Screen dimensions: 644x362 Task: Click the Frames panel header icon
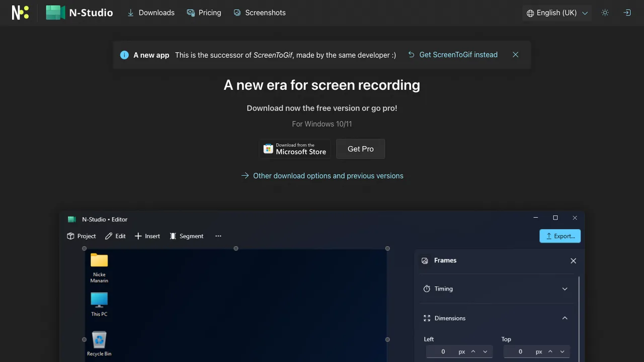click(x=425, y=260)
